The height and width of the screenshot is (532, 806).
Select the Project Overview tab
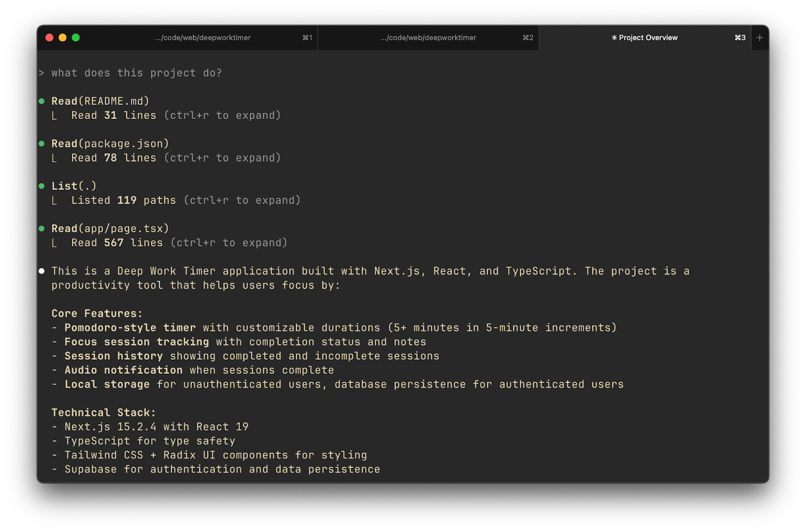644,38
